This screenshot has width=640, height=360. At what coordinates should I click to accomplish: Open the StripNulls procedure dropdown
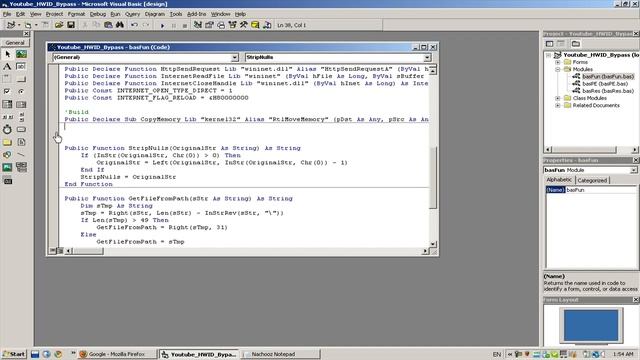coord(427,58)
